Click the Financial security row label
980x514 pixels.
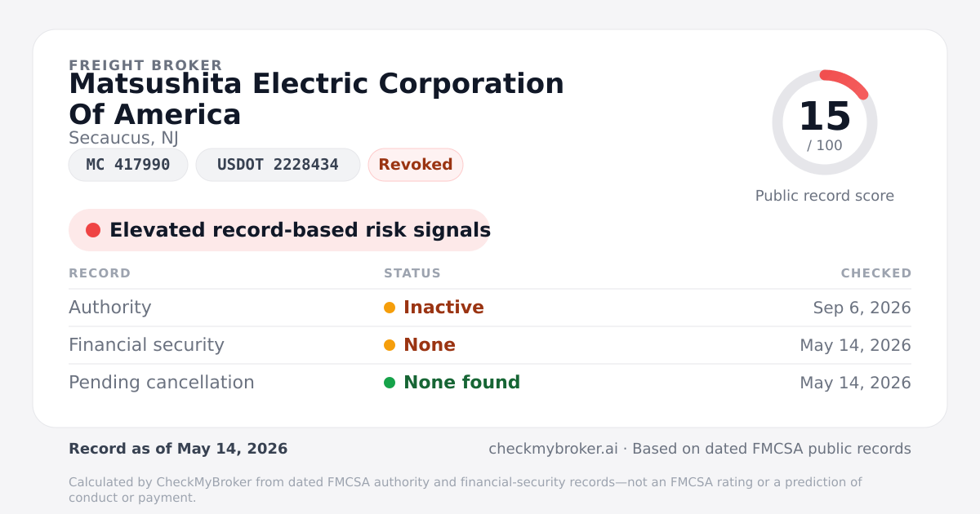[146, 345]
